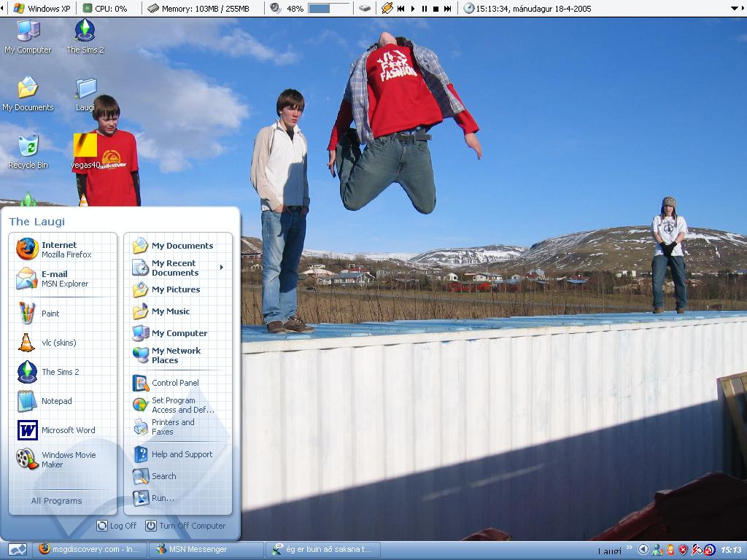The height and width of the screenshot is (560, 747).
Task: Switch to MSN Messenger taskbar window
Action: point(206,549)
